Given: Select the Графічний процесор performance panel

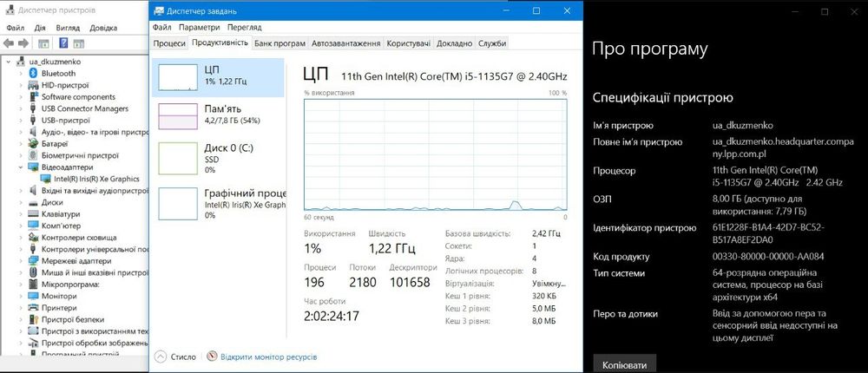Looking at the screenshot, I should coord(218,204).
